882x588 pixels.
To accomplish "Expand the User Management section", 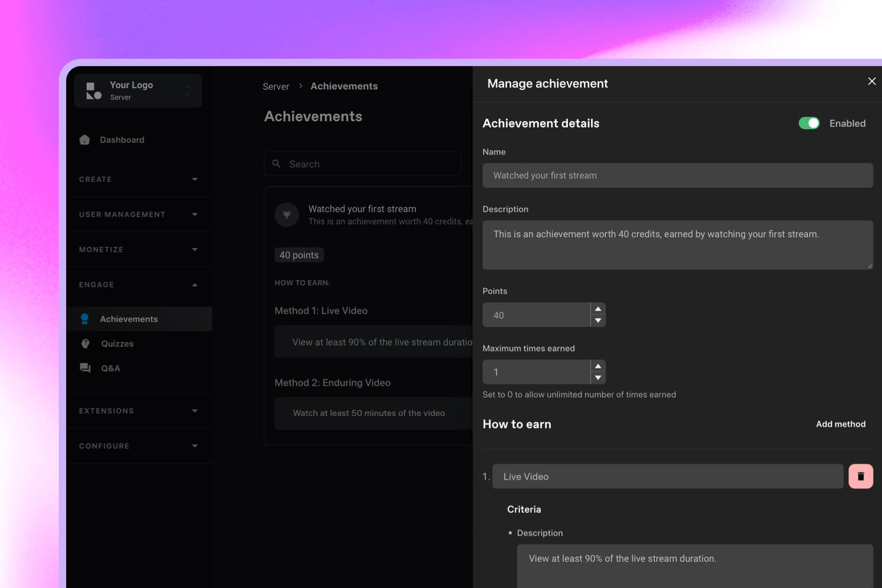I will pos(139,214).
